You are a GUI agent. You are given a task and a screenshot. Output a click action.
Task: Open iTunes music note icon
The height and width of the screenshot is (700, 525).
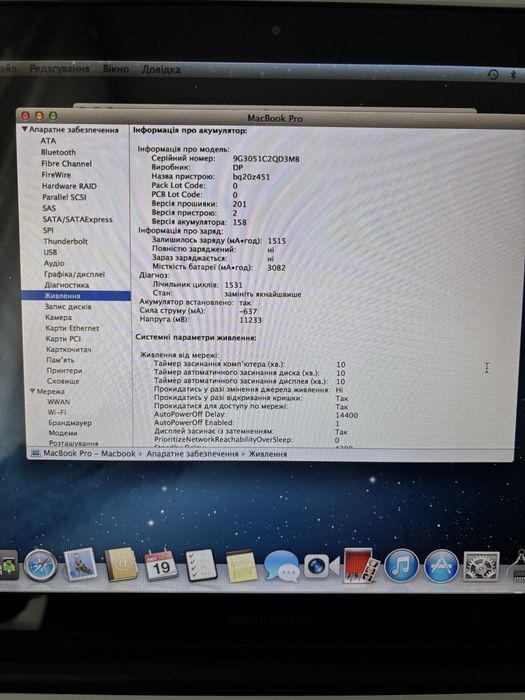coord(401,566)
